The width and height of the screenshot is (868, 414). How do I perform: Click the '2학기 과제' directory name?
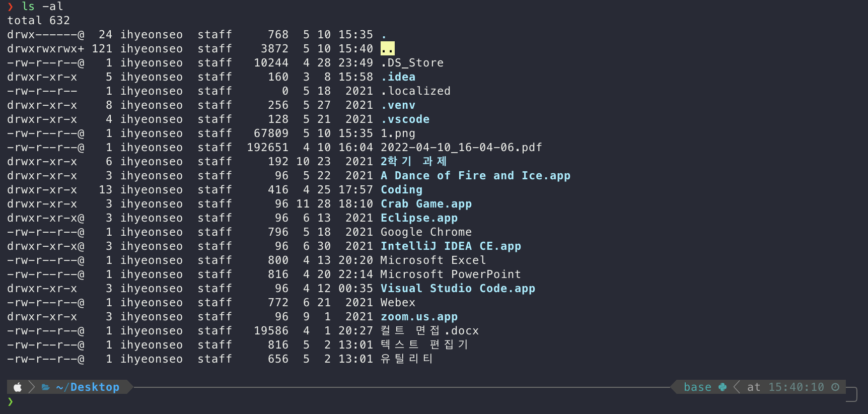coord(414,161)
